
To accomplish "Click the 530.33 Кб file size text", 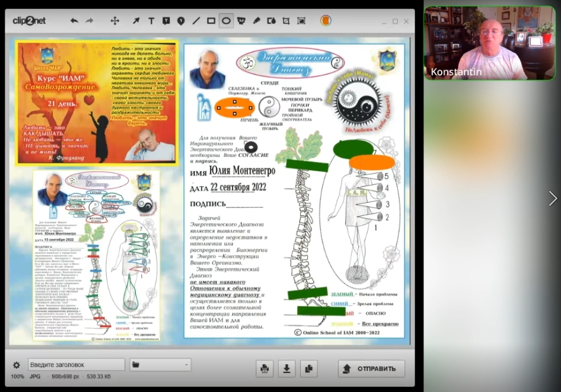I will click(99, 377).
